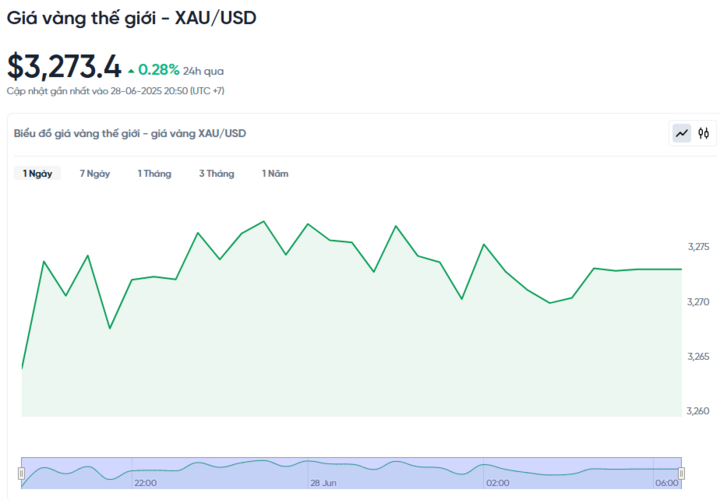
Task: Click the 06:00 marker in navigator
Action: click(667, 483)
